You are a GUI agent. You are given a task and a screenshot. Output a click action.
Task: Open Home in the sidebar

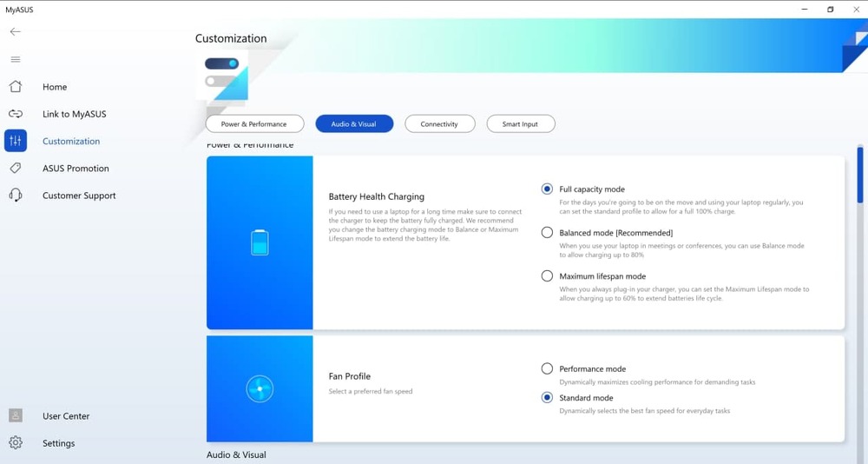(x=55, y=87)
